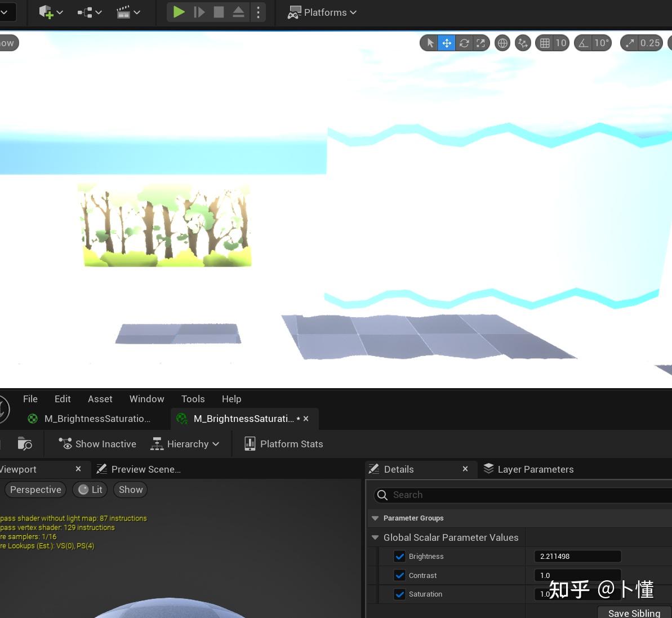Screen dimensions: 672x618
Task: Switch to the Layer Parameters tab
Action: pos(535,469)
